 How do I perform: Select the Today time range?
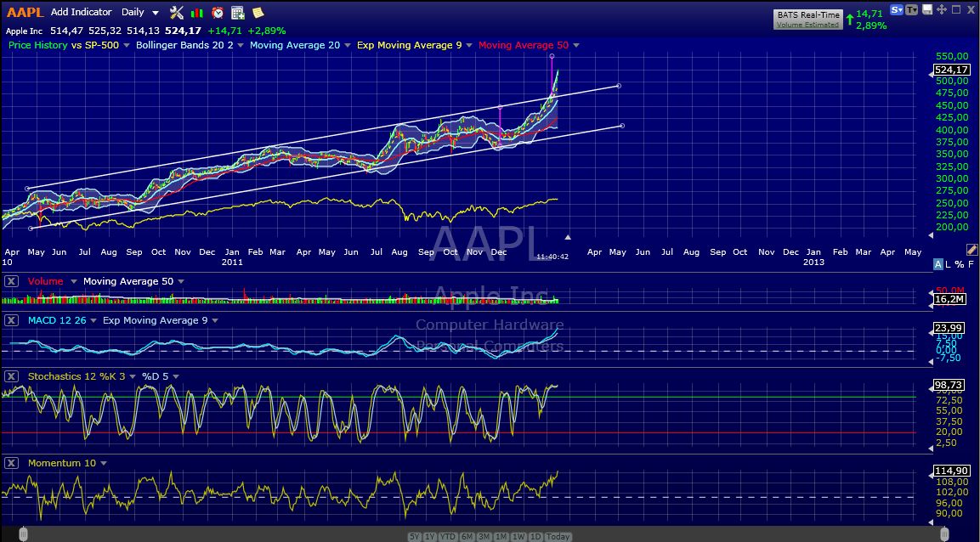point(558,536)
